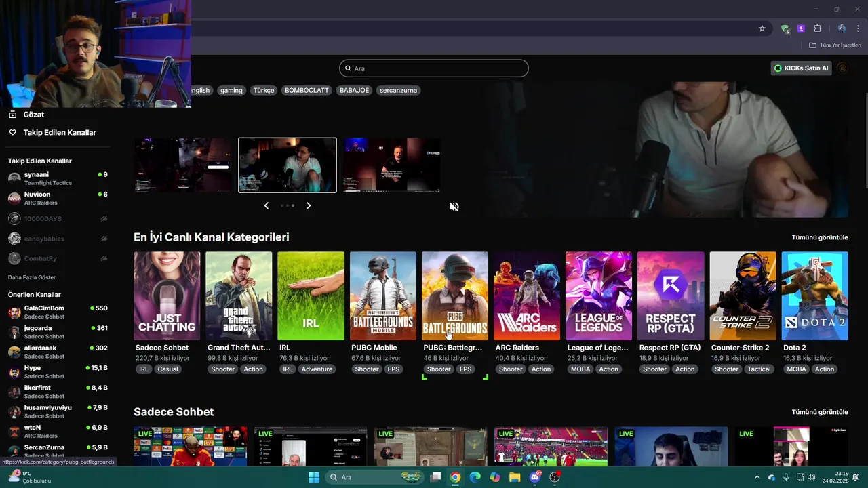Click the Adventure tag under IRL
Image resolution: width=868 pixels, height=488 pixels.
point(317,369)
